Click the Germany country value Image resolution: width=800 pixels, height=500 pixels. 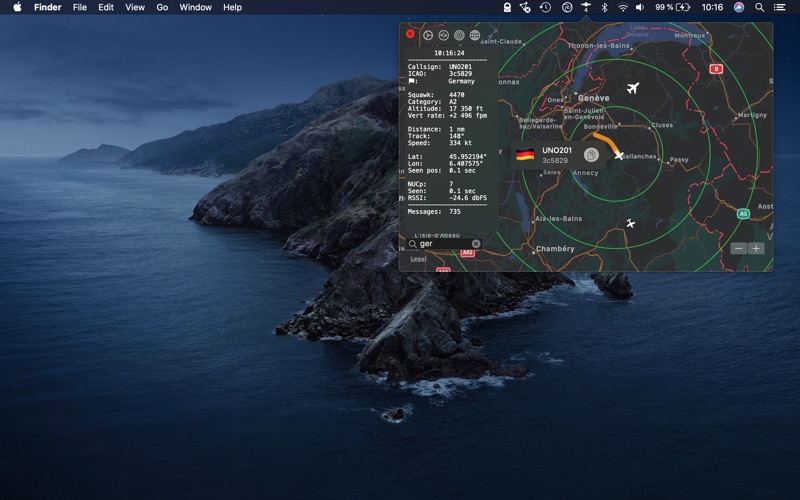pos(461,81)
